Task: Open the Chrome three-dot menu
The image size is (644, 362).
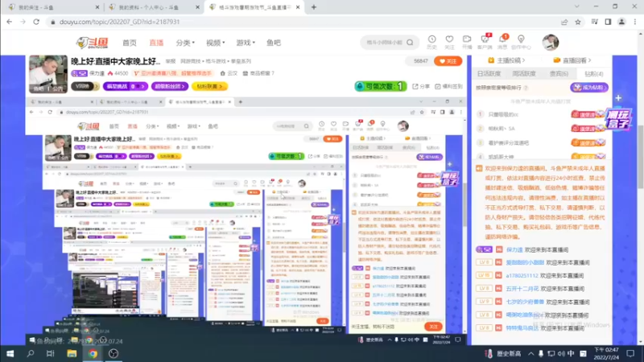Action: click(x=635, y=22)
